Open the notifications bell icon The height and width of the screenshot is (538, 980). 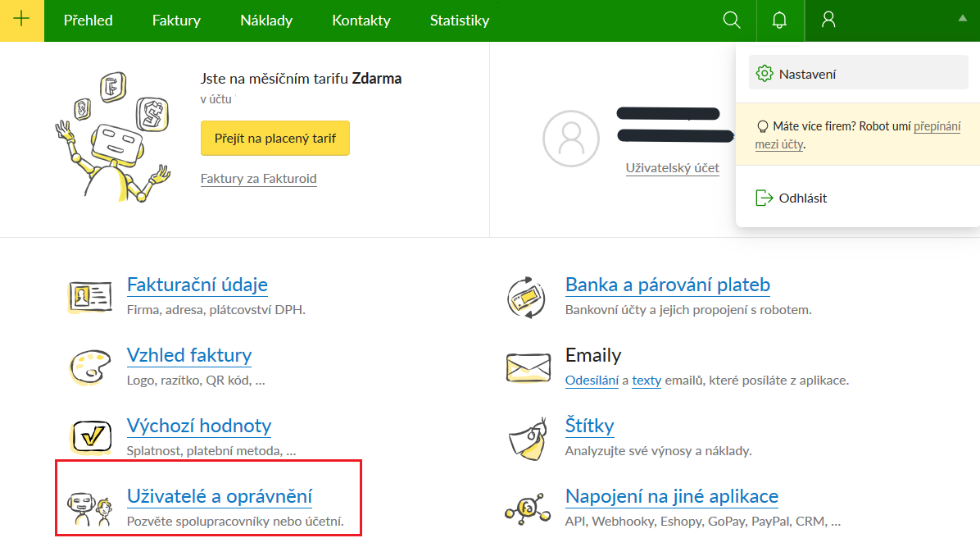click(780, 21)
